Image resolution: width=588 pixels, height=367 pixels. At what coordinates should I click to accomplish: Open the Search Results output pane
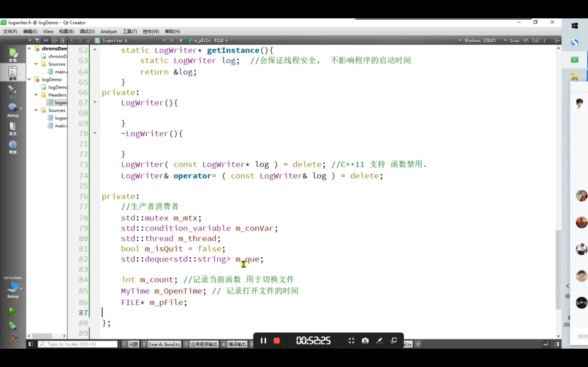(x=164, y=344)
